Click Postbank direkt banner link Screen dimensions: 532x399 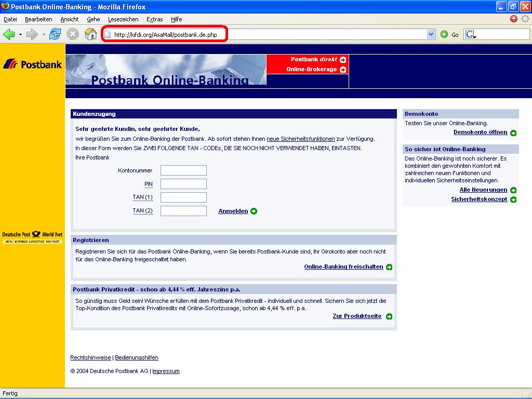click(314, 59)
